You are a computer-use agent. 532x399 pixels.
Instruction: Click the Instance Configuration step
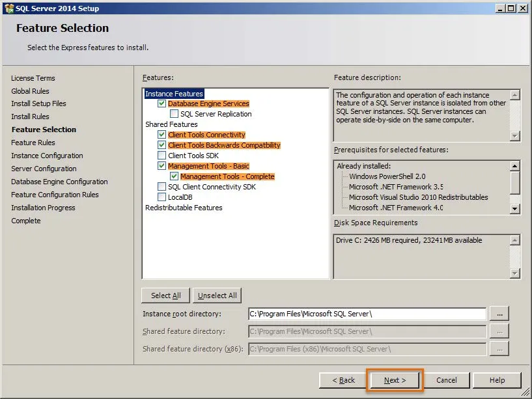(x=47, y=156)
